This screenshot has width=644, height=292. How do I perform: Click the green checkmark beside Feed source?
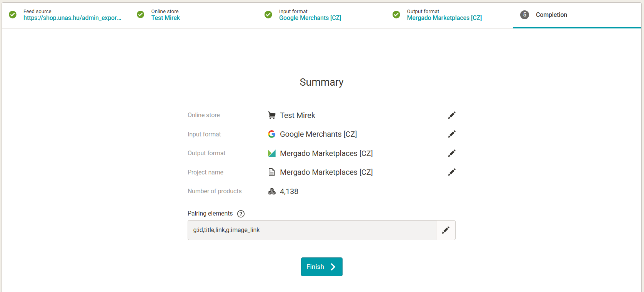tap(13, 15)
